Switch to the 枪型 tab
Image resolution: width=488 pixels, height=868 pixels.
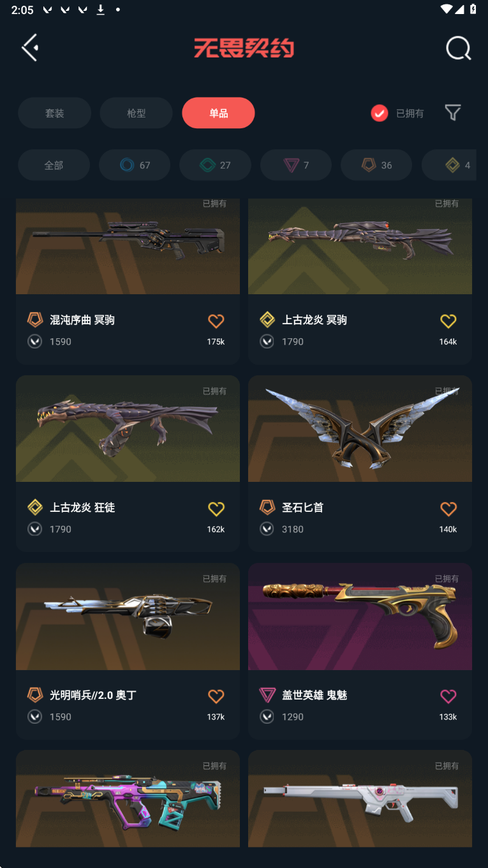click(x=137, y=113)
